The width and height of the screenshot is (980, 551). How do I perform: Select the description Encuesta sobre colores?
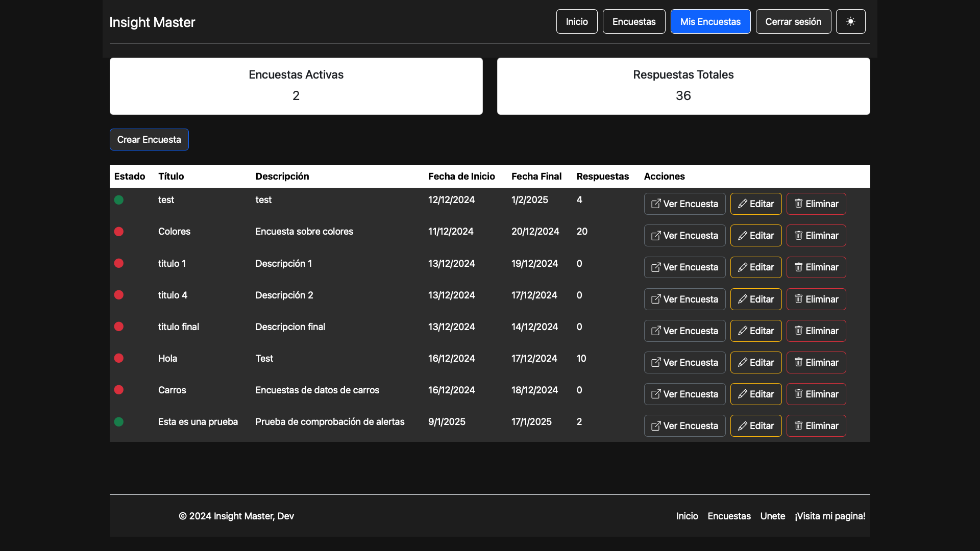click(x=304, y=231)
